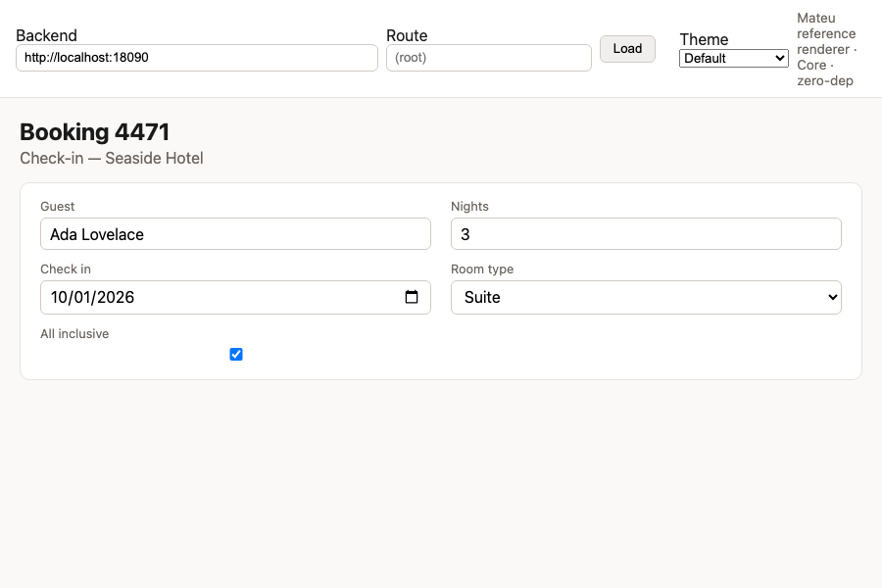The height and width of the screenshot is (588, 882).
Task: Uncheck the All inclusive checkbox
Action: coord(236,354)
